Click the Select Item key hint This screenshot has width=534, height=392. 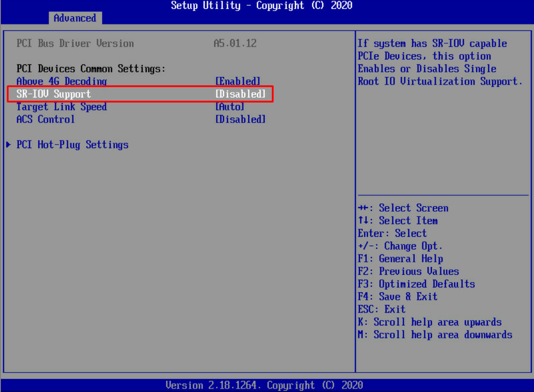(x=398, y=220)
